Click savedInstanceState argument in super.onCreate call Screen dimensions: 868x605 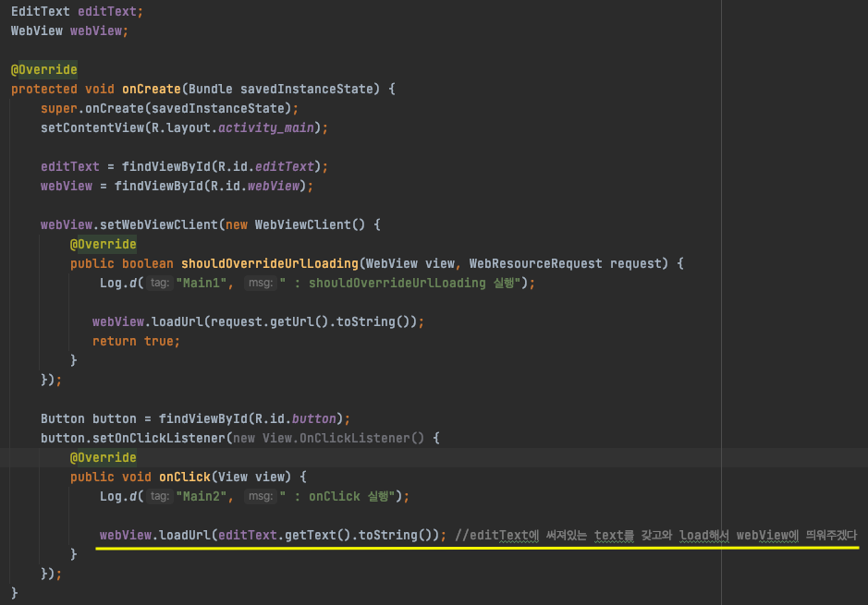[217, 108]
